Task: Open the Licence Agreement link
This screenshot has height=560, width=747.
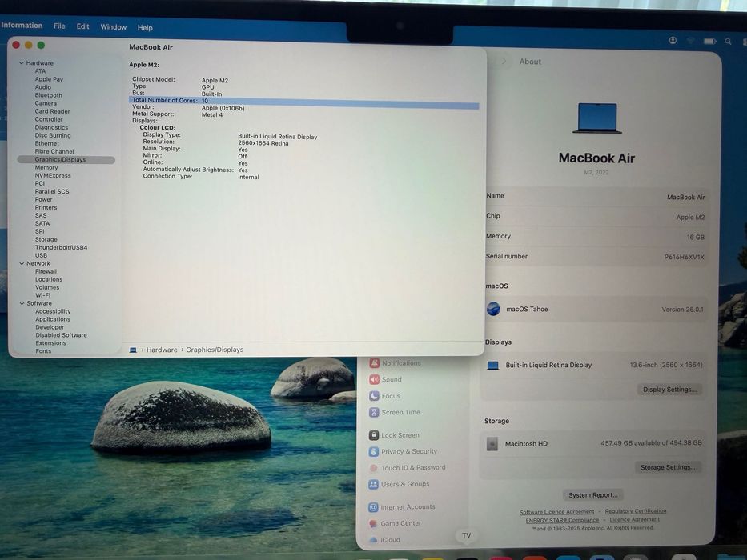Action: click(x=635, y=519)
